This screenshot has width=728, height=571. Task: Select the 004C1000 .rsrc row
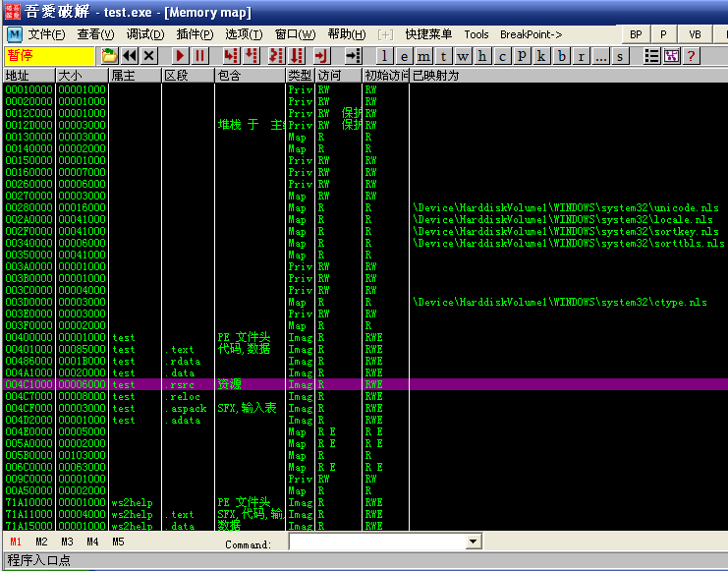click(365, 384)
